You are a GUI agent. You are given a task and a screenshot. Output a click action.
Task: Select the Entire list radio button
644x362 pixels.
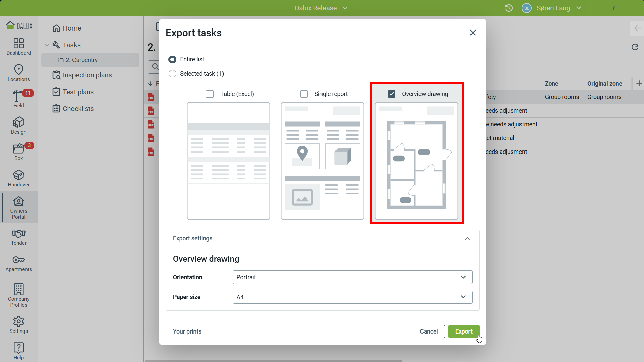point(172,59)
